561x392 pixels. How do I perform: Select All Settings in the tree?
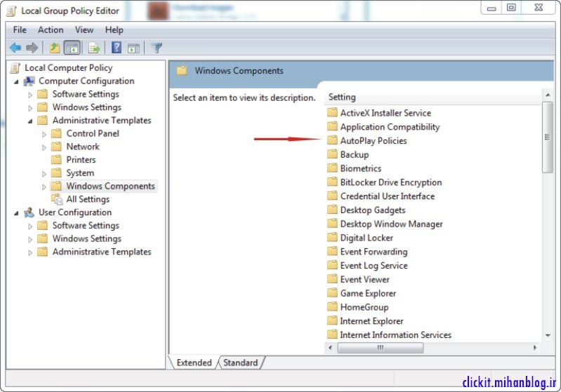point(88,199)
